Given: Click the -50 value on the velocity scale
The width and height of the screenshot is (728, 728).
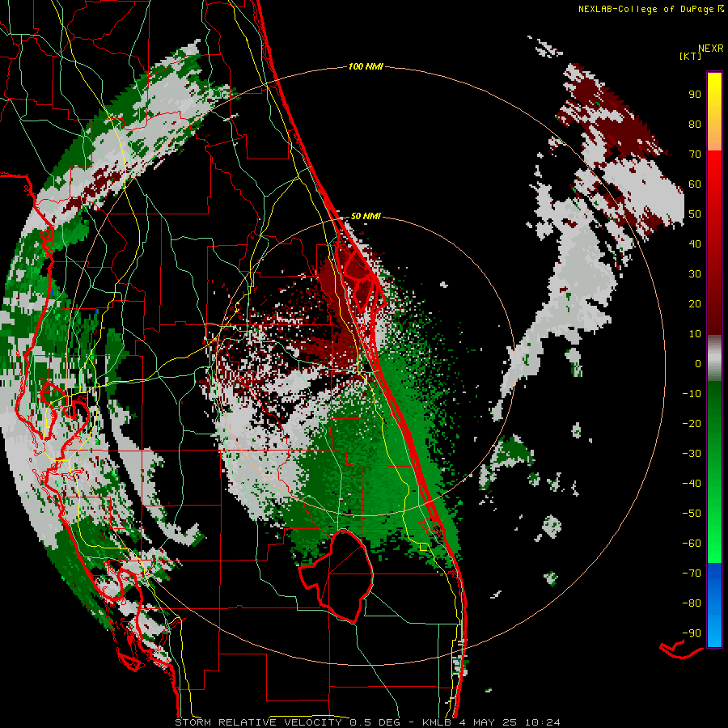Looking at the screenshot, I should 692,514.
